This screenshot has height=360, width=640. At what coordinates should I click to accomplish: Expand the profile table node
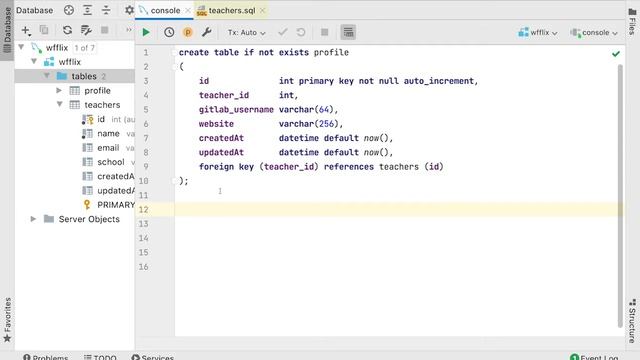click(x=60, y=90)
